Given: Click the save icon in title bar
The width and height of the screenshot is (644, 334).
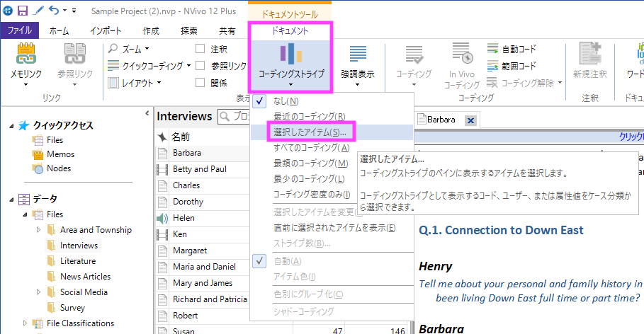Looking at the screenshot, I should [22, 11].
